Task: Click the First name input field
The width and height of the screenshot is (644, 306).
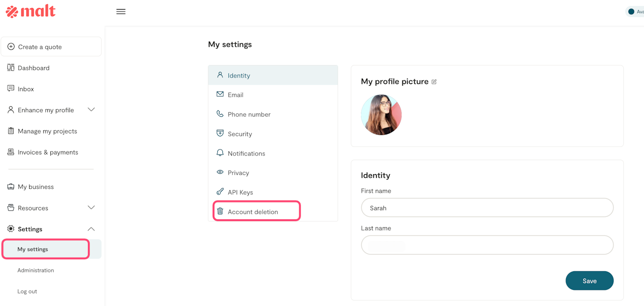Action: pos(487,208)
